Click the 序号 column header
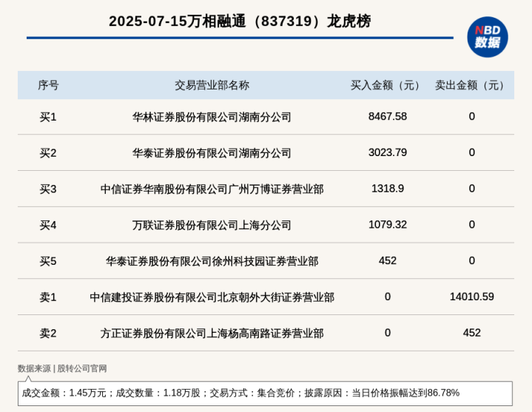Viewport: 532px width, 412px height. (48, 85)
